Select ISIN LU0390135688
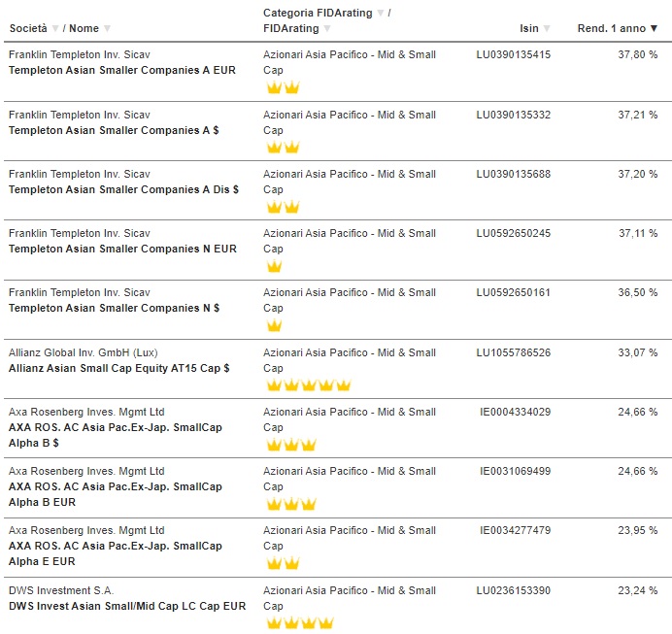This screenshot has width=672, height=634. click(x=514, y=174)
